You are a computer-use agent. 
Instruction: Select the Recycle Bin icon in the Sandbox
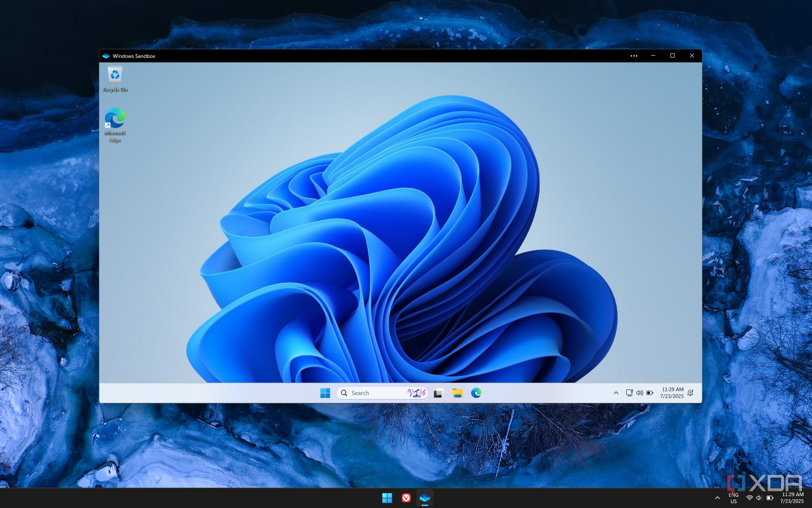115,79
